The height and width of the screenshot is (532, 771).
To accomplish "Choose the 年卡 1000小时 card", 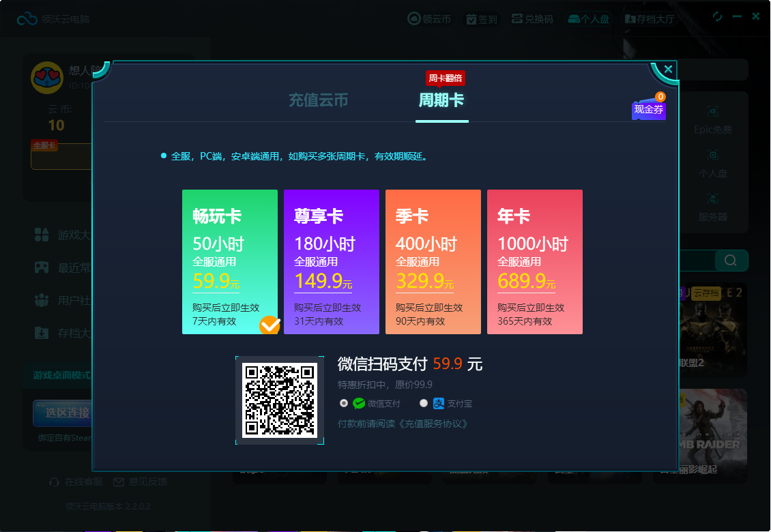I will 535,262.
